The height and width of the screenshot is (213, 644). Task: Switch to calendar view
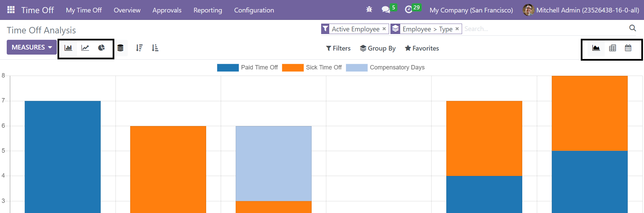pyautogui.click(x=628, y=48)
